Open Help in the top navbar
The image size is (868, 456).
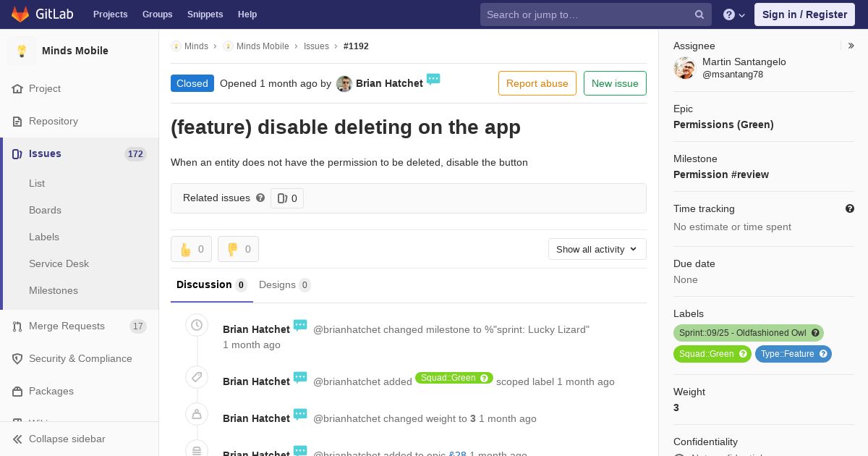[247, 14]
